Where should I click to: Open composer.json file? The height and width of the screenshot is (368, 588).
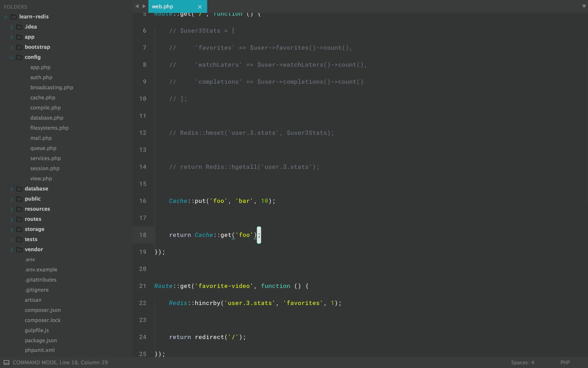pos(43,310)
